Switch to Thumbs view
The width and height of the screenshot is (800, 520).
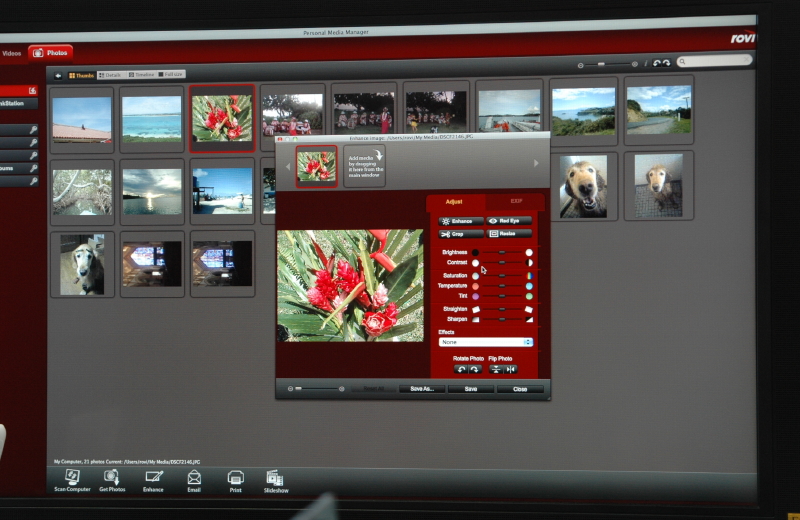(x=81, y=75)
